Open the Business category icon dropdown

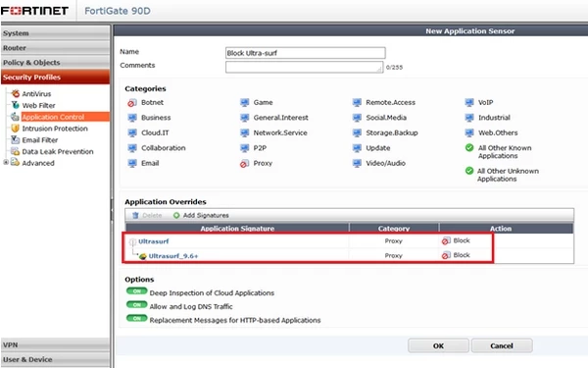[132, 118]
